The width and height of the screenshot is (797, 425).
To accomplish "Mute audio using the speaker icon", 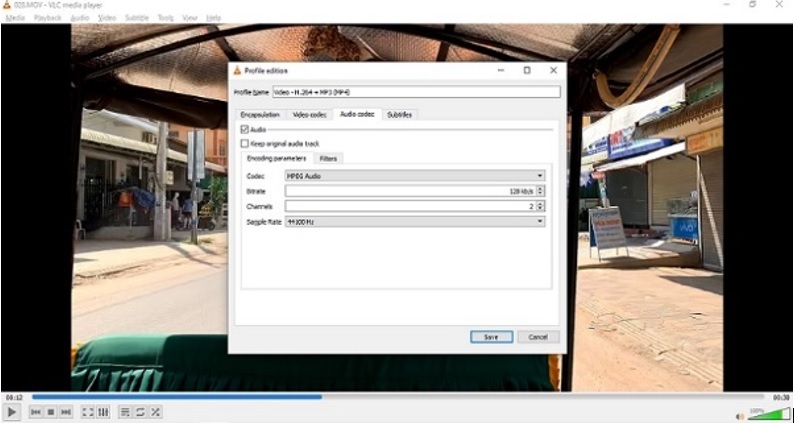I will click(740, 416).
